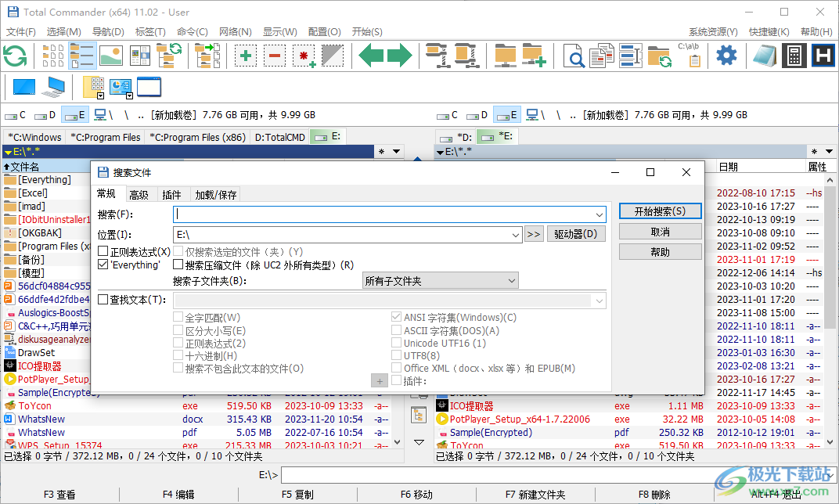The image size is (839, 504).
Task: Click the >> button next to location field
Action: click(534, 234)
